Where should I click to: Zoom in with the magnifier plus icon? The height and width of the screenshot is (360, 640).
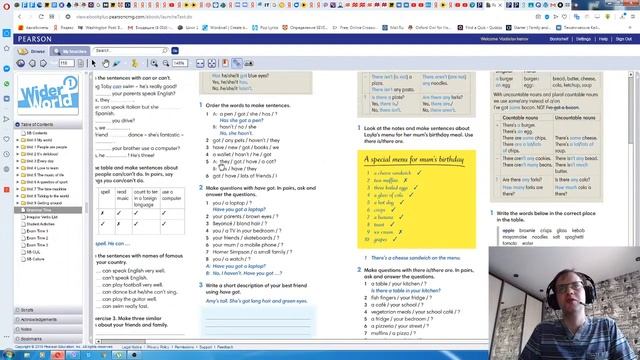coord(154,63)
